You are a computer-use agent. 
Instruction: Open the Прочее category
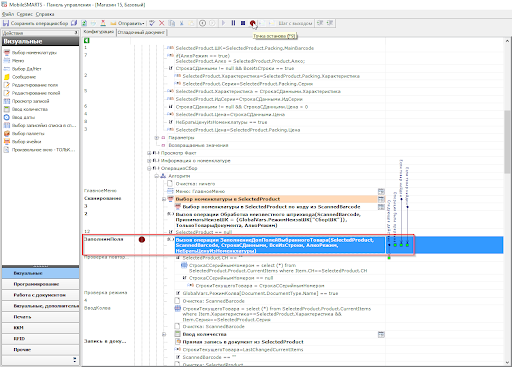[40, 350]
